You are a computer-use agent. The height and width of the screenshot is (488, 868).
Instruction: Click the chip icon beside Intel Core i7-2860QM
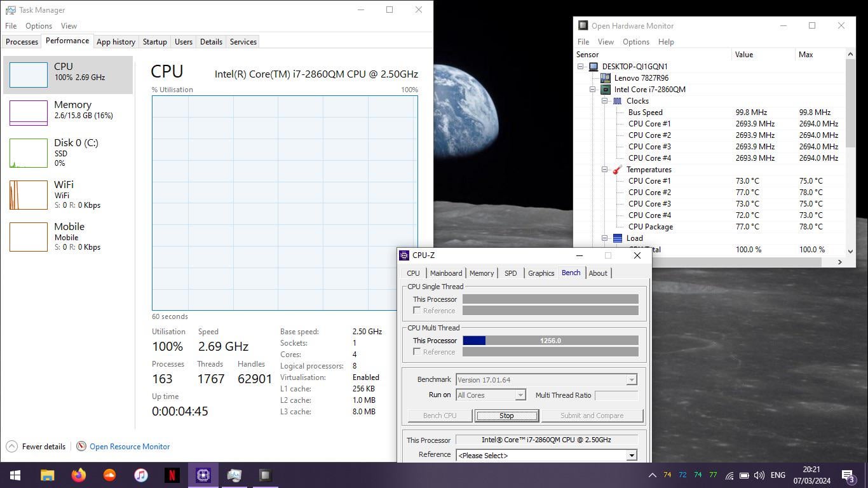click(605, 90)
